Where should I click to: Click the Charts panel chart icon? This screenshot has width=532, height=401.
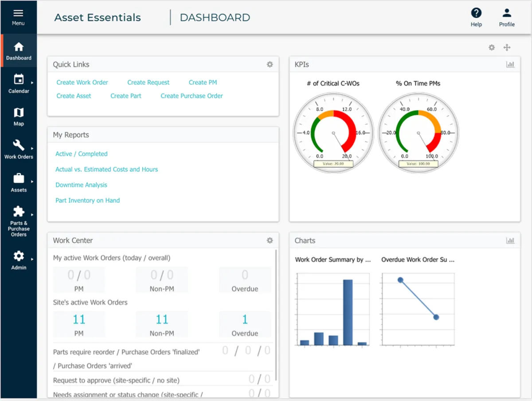coord(510,240)
